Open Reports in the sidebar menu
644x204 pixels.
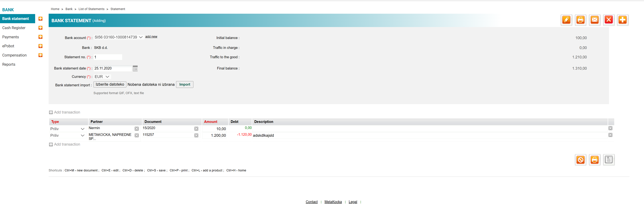tap(9, 64)
